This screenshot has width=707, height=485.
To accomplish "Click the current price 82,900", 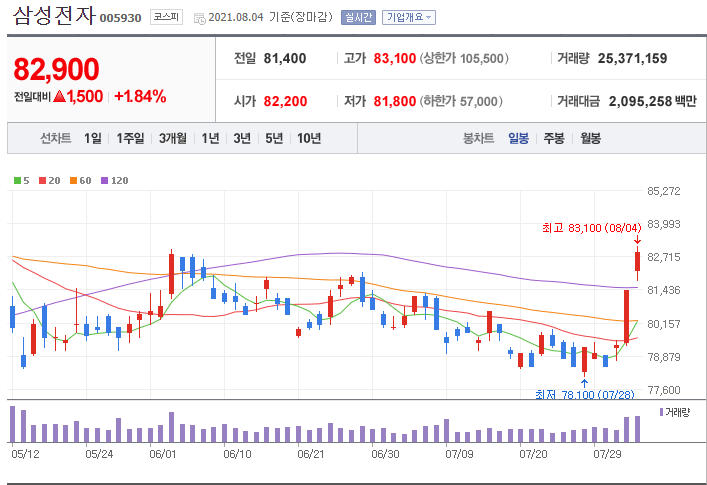I will [56, 69].
